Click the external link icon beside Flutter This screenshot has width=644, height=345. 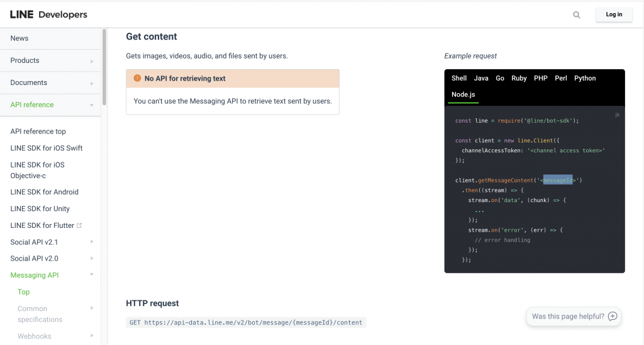(x=79, y=225)
